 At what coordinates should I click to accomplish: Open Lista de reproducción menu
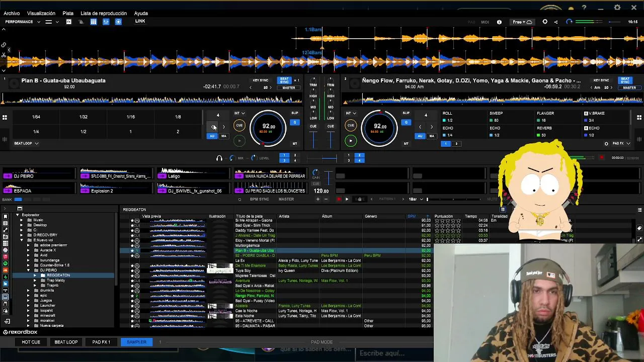point(104,14)
